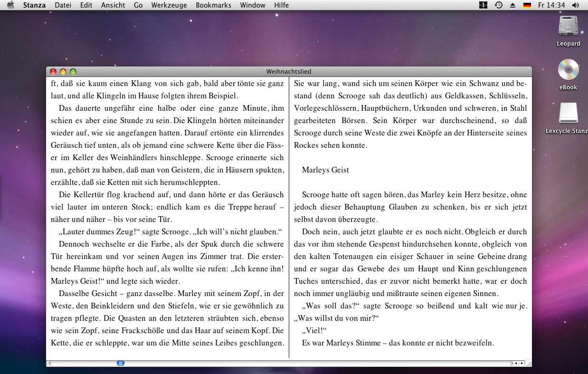This screenshot has height=374, width=588.
Task: Open the Hilfe menu
Action: [281, 5]
